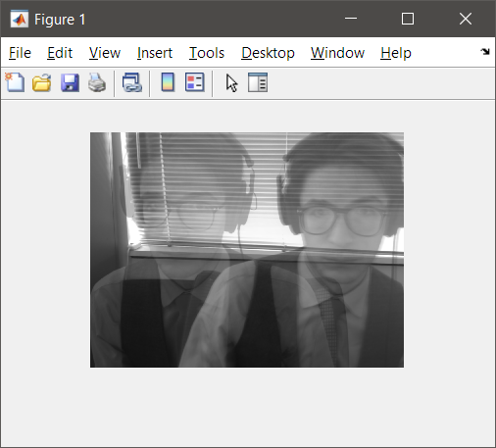Click the blended grayscale image in the figure
The image size is (496, 448).
coord(247,250)
